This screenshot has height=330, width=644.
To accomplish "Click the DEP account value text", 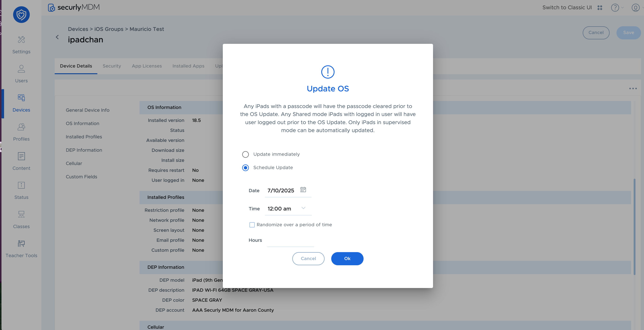I will tap(233, 310).
